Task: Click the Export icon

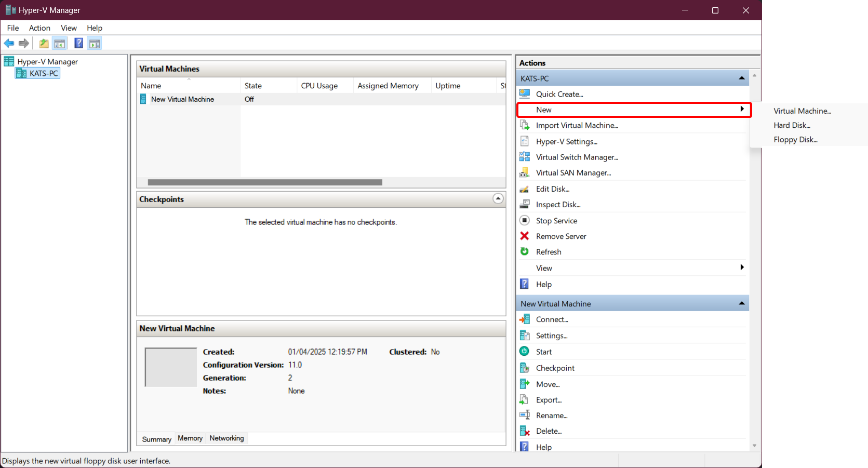Action: pos(525,399)
